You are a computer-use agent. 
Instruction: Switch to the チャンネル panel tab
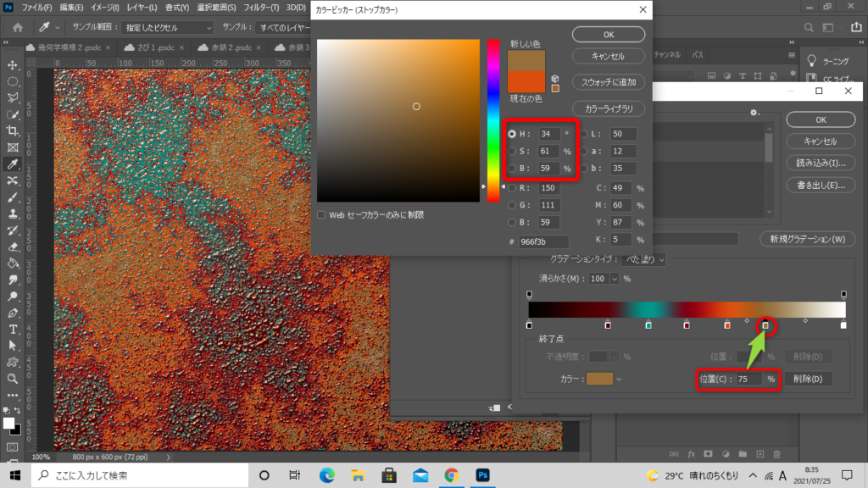click(667, 55)
